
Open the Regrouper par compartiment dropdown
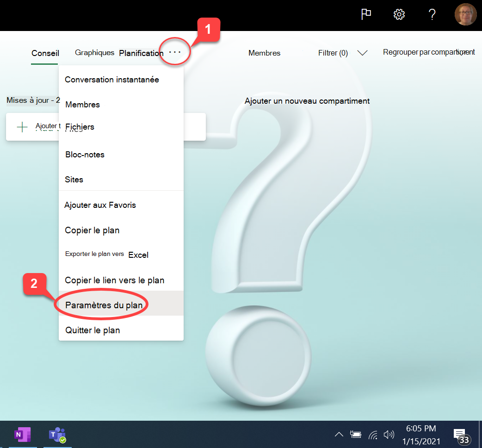(429, 52)
